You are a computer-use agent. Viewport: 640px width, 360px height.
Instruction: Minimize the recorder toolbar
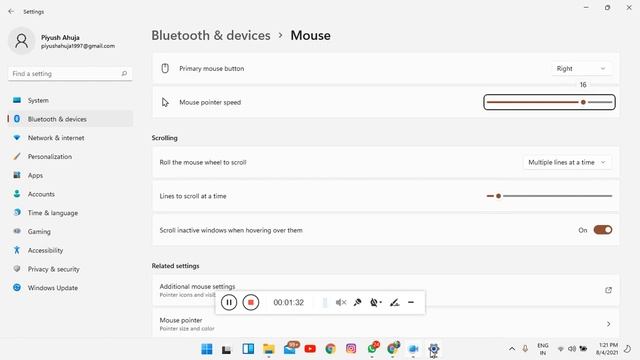click(411, 302)
